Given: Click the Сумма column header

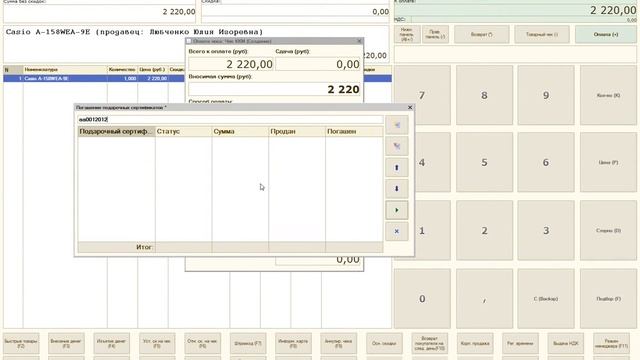Looking at the screenshot, I should point(240,131).
